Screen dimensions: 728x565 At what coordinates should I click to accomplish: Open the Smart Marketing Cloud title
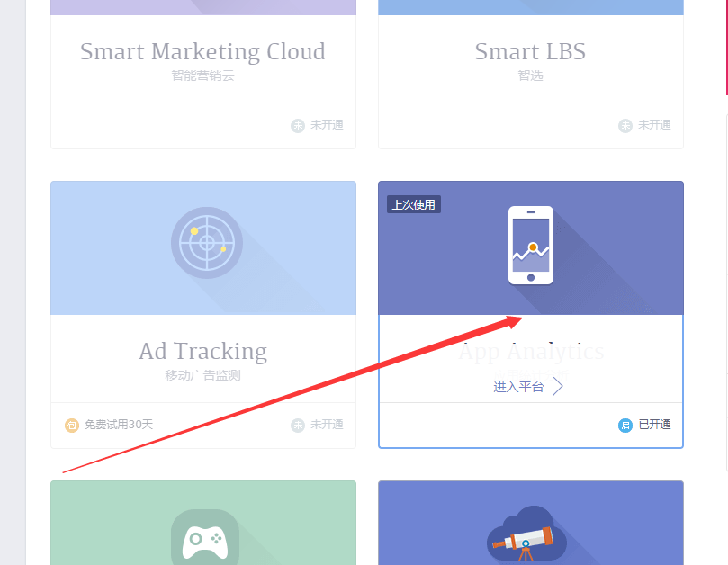202,51
